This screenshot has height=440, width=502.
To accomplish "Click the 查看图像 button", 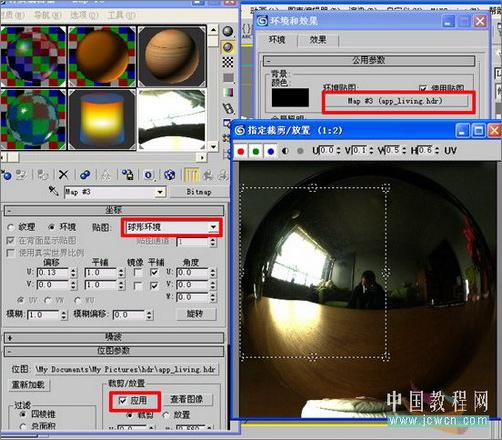I will pos(187,399).
